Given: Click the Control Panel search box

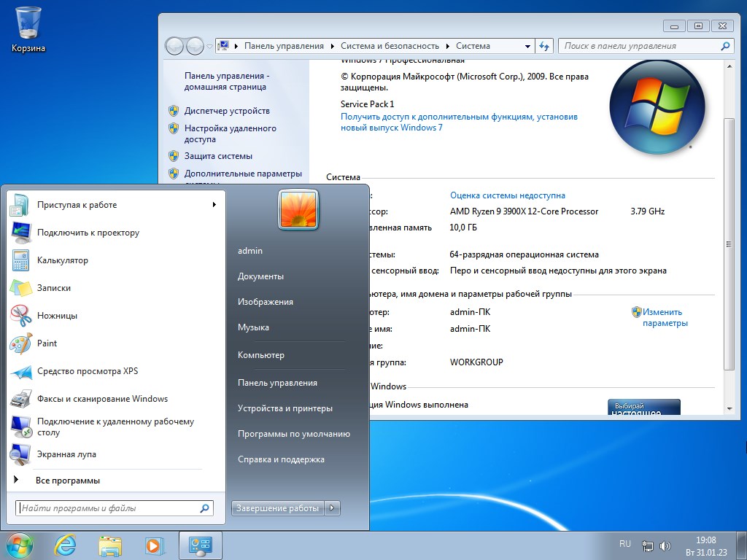Looking at the screenshot, I should [646, 46].
